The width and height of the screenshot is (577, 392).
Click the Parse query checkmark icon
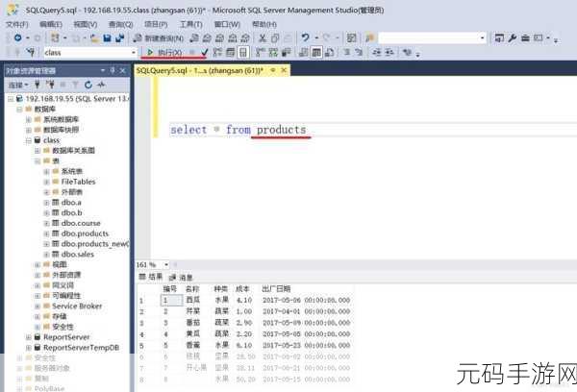point(205,53)
